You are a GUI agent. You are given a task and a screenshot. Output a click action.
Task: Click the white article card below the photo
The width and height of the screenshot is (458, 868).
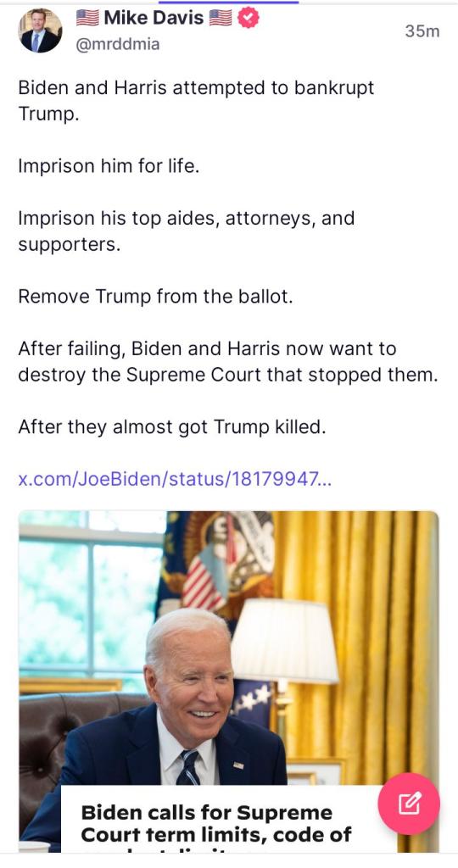pyautogui.click(x=221, y=819)
